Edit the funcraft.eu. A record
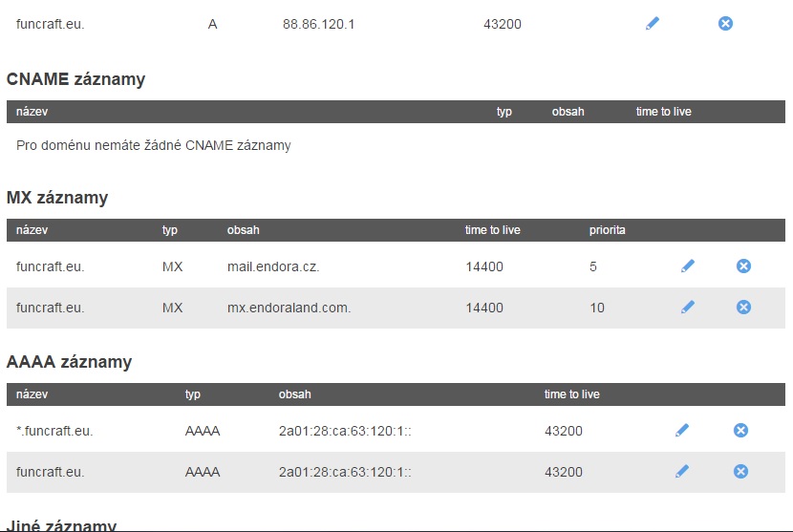Screen dimensions: 793x532 point(653,24)
